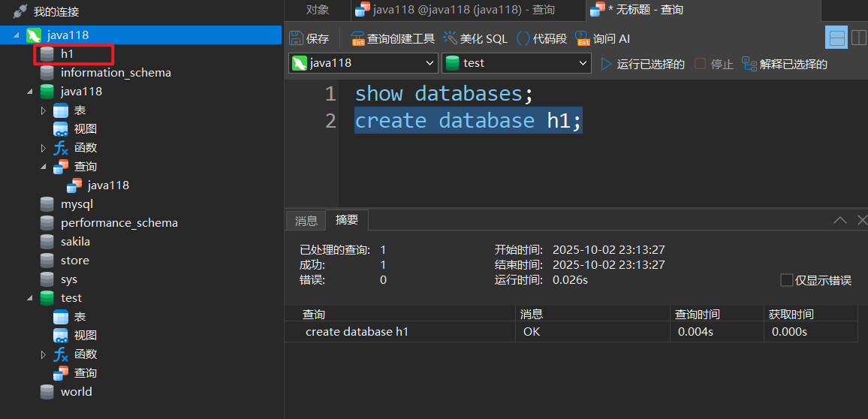Run the selected query (运行已选择的)
The width and height of the screenshot is (868, 419).
(643, 64)
